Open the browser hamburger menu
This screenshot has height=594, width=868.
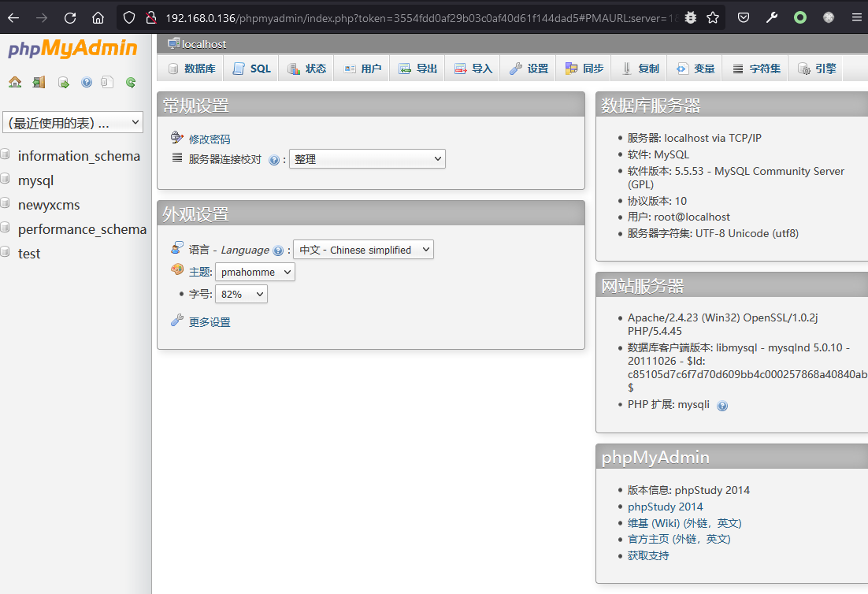click(856, 17)
